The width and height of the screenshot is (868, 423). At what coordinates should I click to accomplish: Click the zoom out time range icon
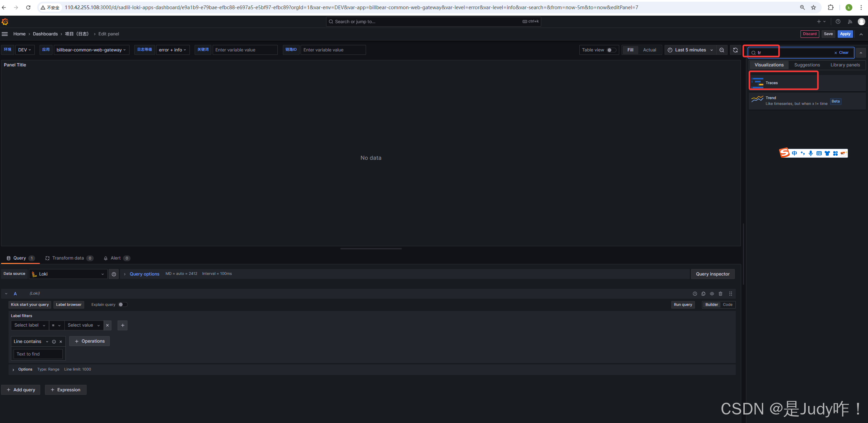tap(721, 50)
